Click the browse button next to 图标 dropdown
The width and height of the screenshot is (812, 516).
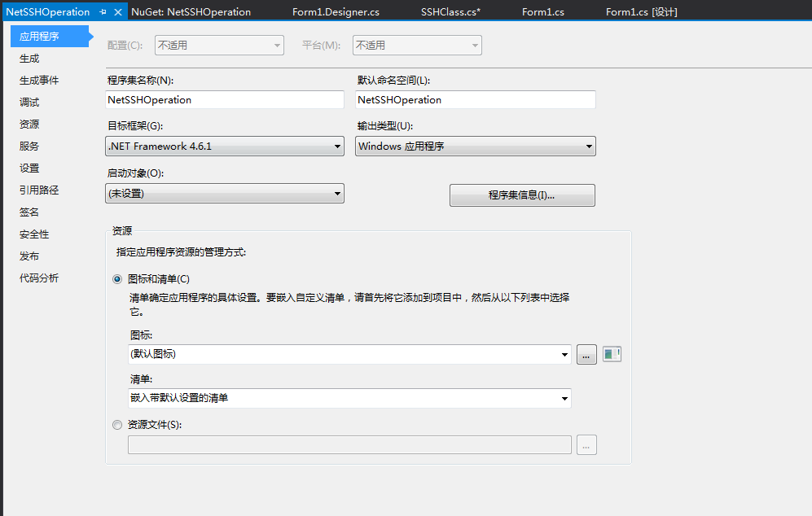[586, 354]
